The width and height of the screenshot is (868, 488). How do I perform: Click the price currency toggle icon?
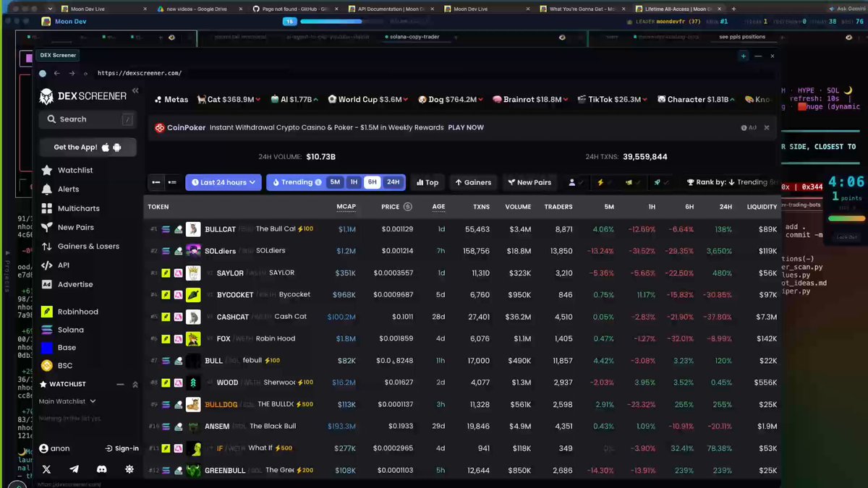tap(407, 207)
